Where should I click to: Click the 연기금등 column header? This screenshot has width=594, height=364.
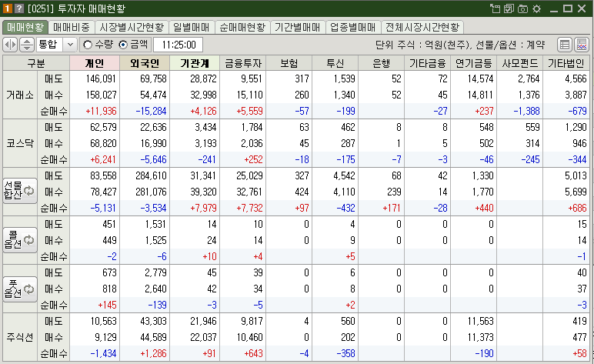(x=473, y=63)
